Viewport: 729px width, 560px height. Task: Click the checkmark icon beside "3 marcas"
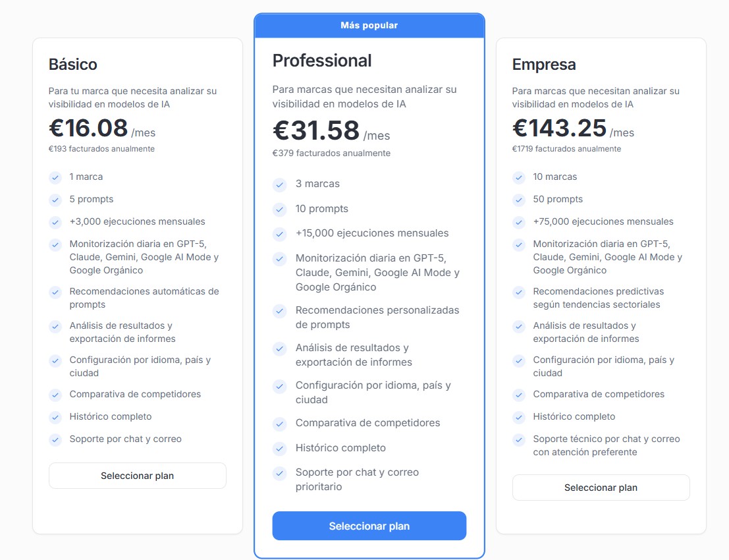[280, 184]
